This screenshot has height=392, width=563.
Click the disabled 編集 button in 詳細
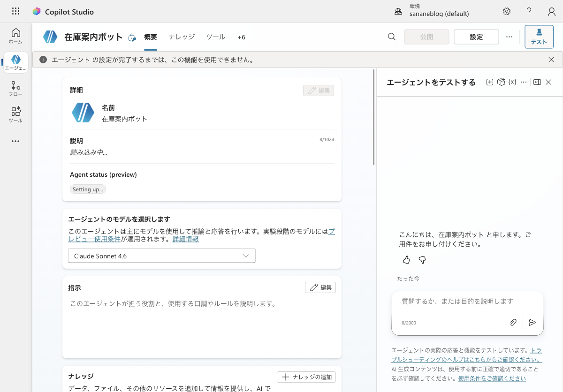point(319,90)
